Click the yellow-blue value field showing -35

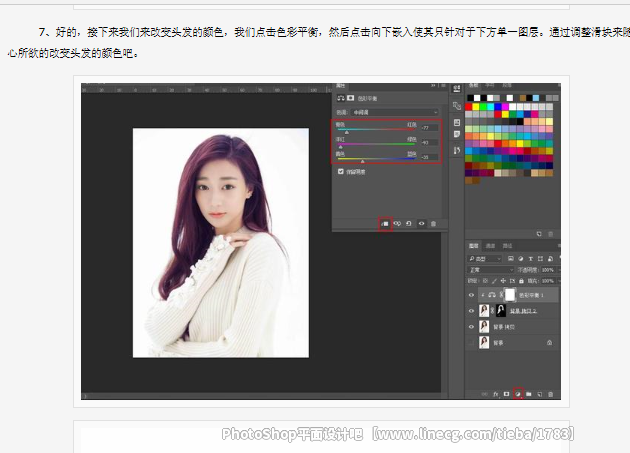point(429,157)
